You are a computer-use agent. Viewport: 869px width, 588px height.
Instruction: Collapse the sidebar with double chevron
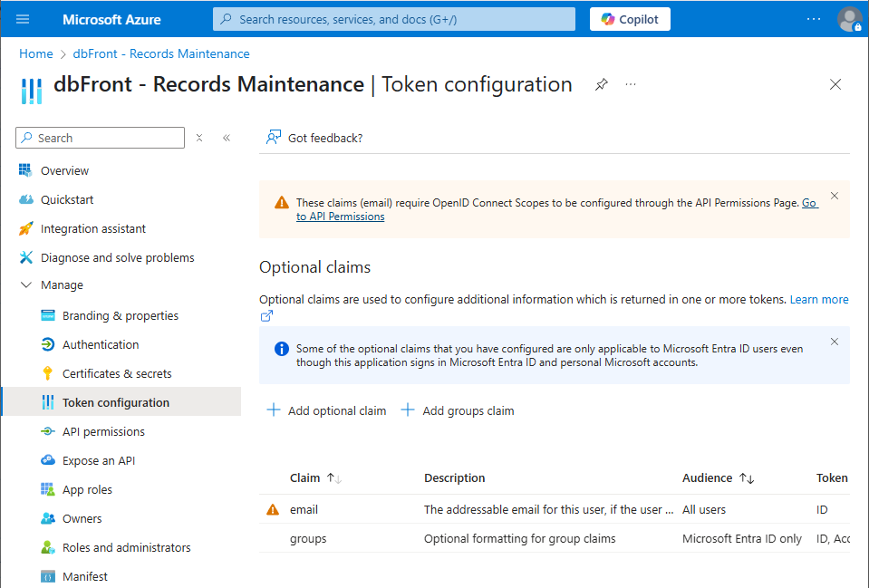coord(227,138)
